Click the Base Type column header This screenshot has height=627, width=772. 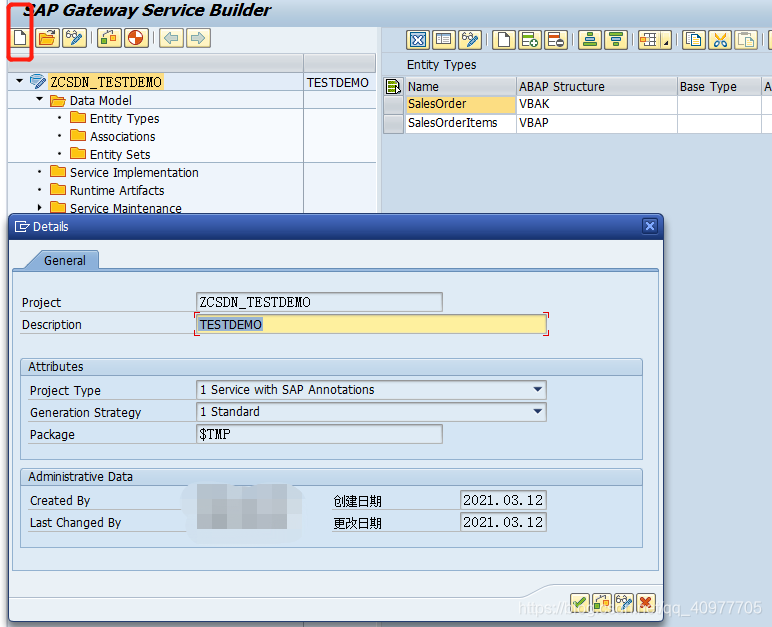(x=719, y=86)
